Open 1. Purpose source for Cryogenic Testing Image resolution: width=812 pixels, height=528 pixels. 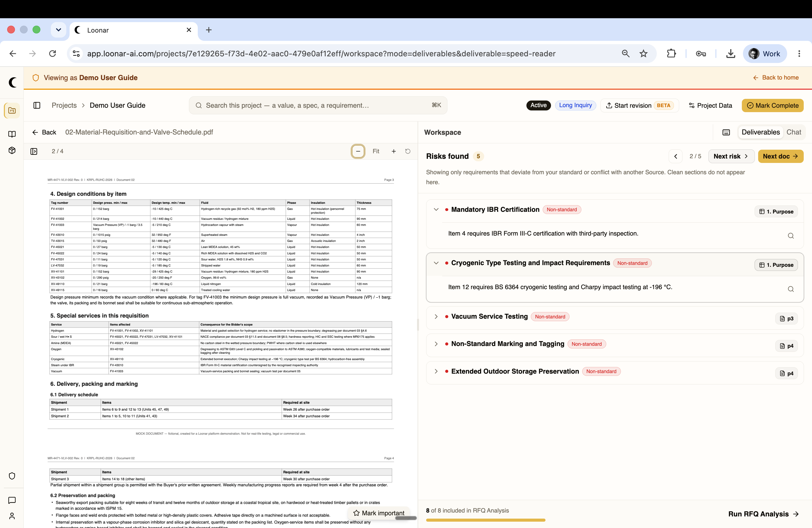[776, 265]
